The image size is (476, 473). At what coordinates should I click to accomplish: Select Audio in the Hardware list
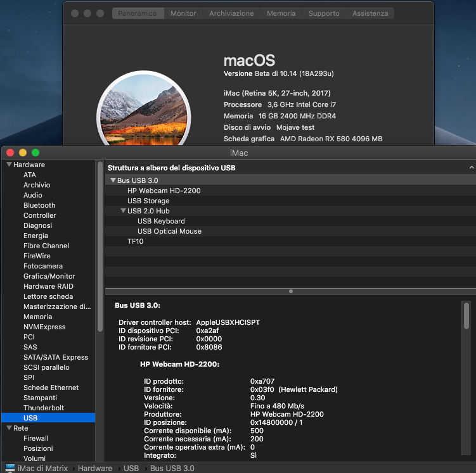(x=33, y=195)
